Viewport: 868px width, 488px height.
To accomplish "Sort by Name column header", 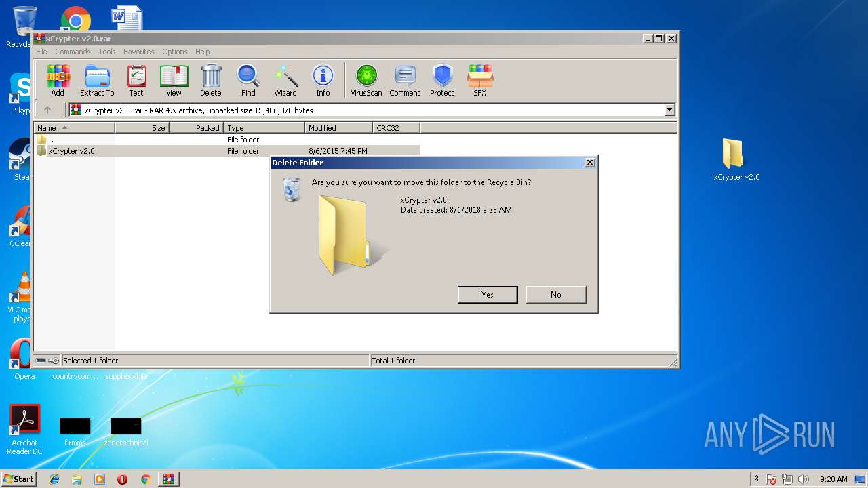I will tap(75, 127).
